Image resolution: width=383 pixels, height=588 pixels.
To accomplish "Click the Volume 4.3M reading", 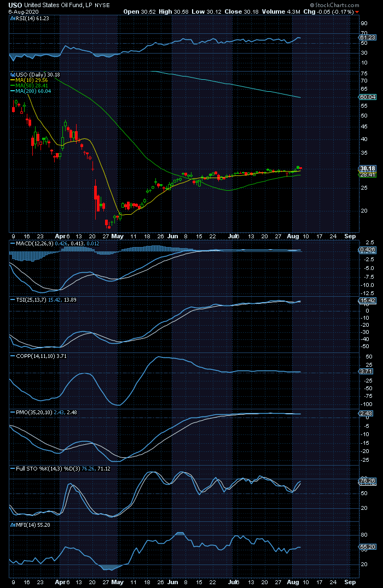I will (281, 11).
